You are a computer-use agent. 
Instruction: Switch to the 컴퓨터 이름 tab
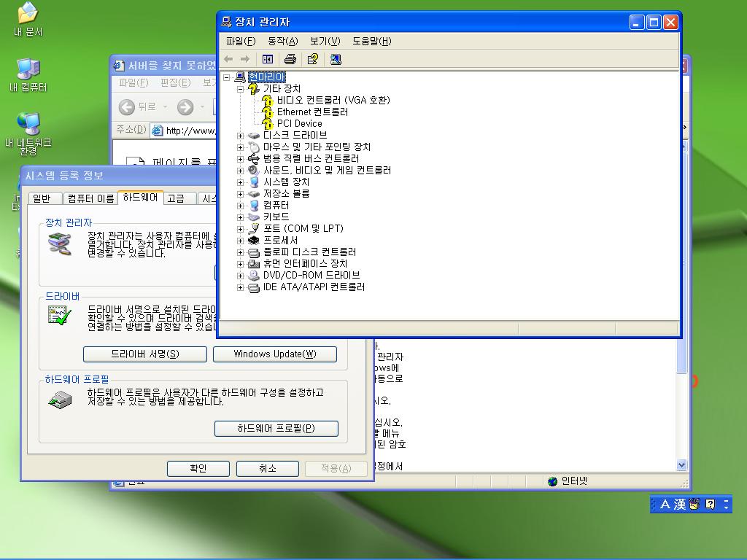(90, 198)
